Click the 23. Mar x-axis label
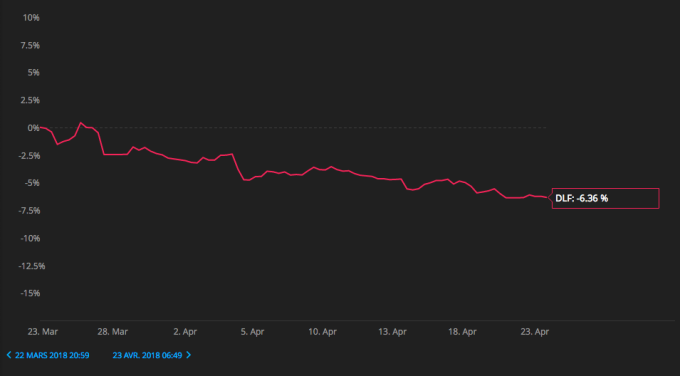This screenshot has width=680, height=376. coord(43,332)
